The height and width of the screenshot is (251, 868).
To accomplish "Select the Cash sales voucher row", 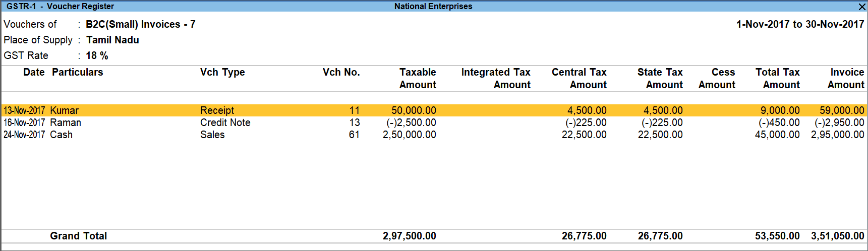I will coord(434,135).
